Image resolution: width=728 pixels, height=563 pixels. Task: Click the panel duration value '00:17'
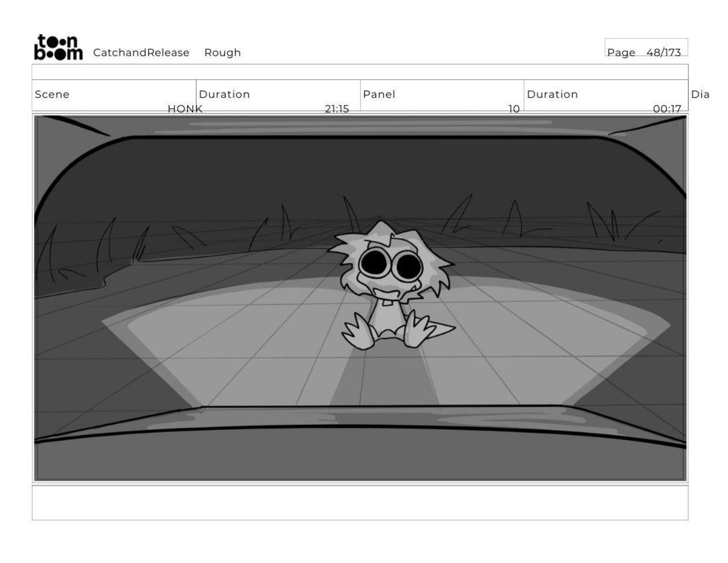667,109
